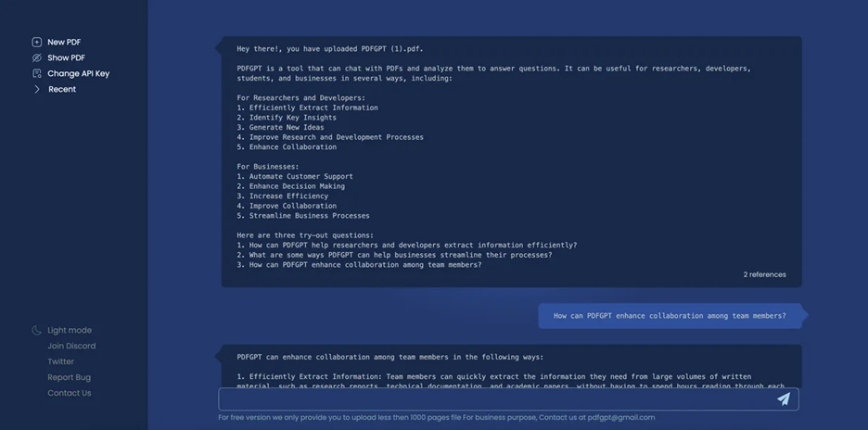The height and width of the screenshot is (430, 868).
Task: Open the Report Bug link
Action: (70, 377)
